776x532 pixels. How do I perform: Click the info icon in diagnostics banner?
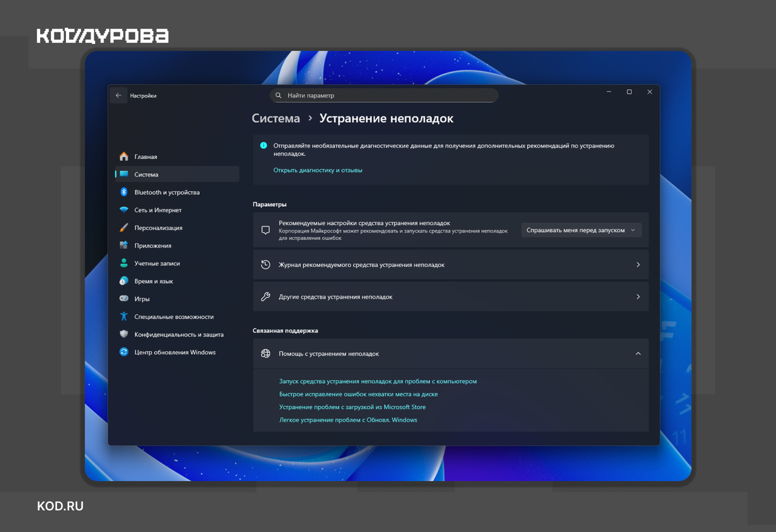263,145
